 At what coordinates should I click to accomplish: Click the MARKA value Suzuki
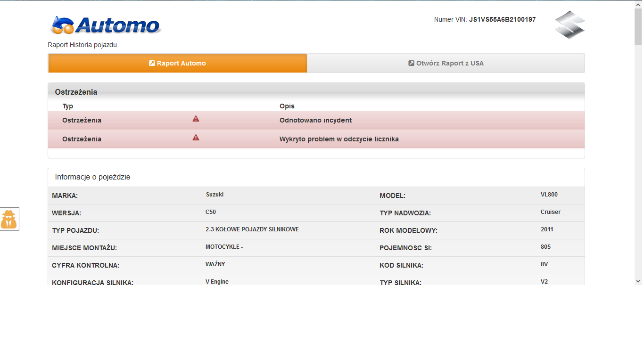tap(215, 195)
